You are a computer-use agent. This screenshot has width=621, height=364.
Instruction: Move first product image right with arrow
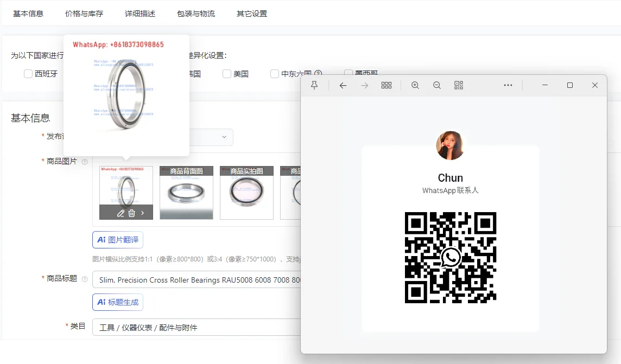click(143, 213)
